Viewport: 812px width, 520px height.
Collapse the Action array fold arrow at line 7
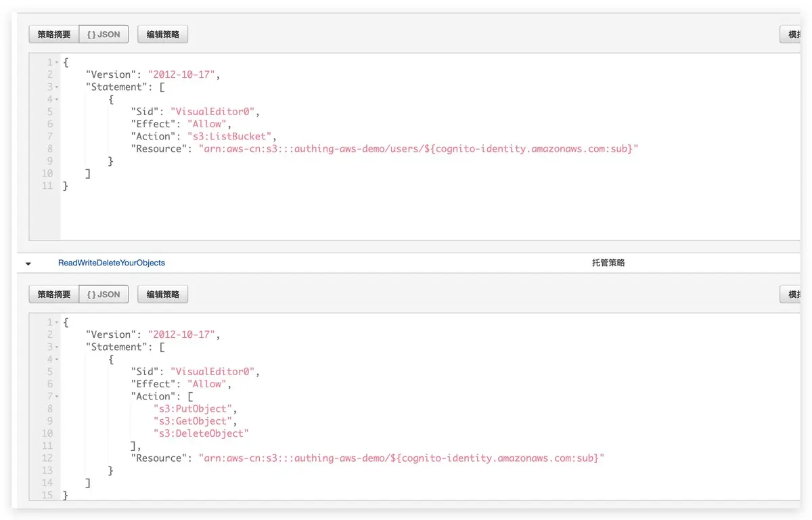[x=57, y=397]
